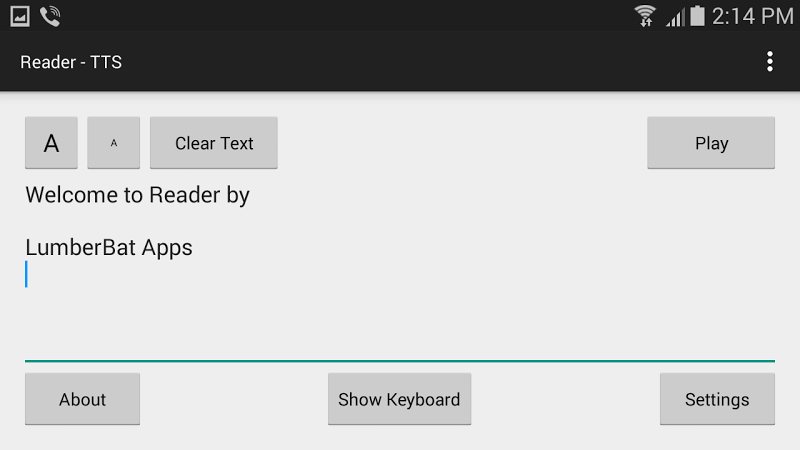Open the About screen
Screen dimensions: 800x450
[82, 399]
